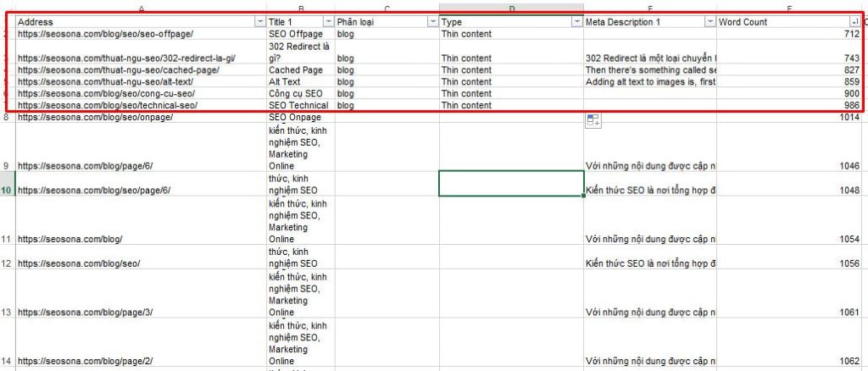The width and height of the screenshot is (868, 371).
Task: Click 'Thin content' in the SEO Offpage row
Action: click(x=466, y=34)
